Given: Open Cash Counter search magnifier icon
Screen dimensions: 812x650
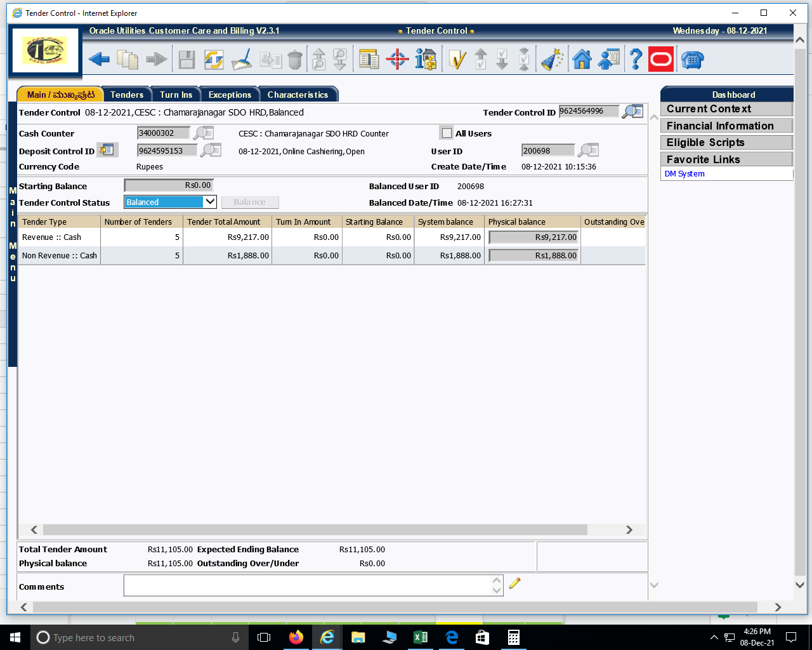Looking at the screenshot, I should click(203, 133).
